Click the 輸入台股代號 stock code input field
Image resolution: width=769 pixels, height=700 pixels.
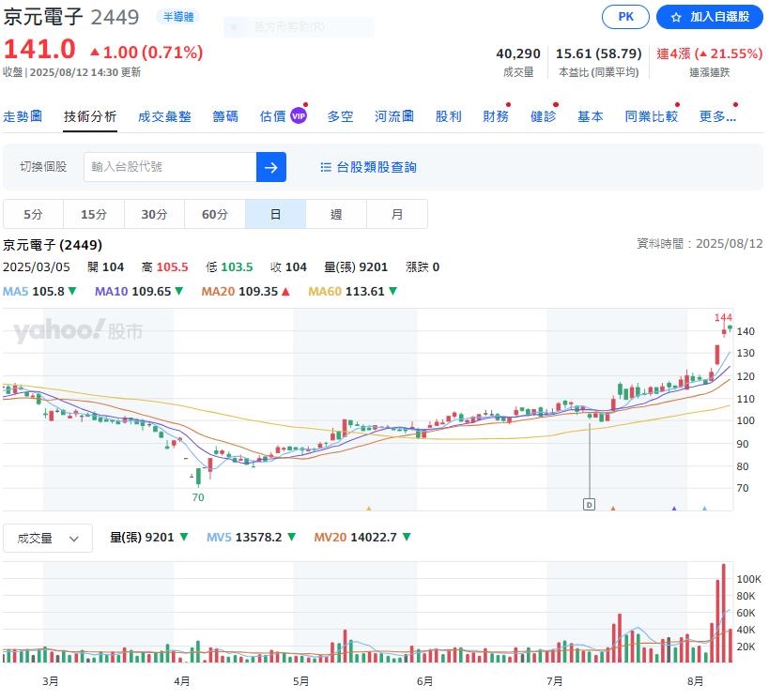pos(170,167)
